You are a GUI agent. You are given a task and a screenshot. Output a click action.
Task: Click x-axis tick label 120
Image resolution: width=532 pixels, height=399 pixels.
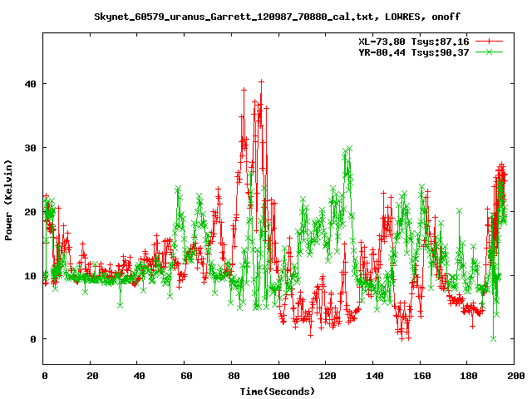328,376
